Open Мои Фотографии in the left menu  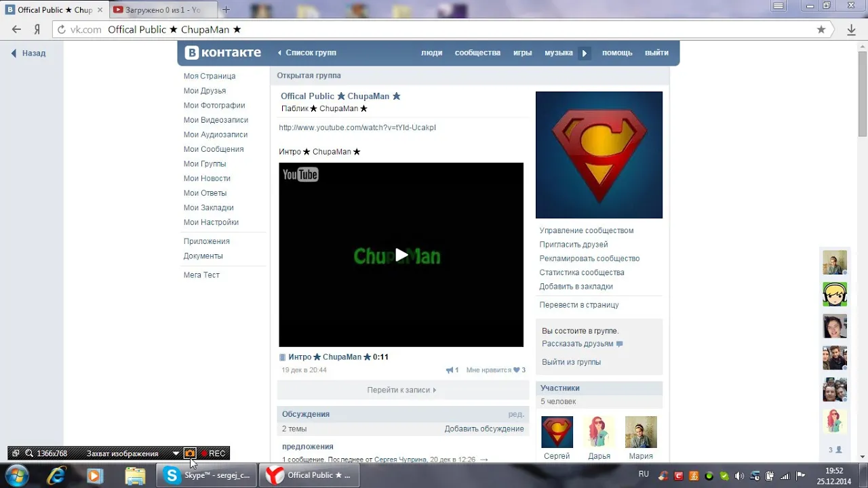tap(214, 105)
